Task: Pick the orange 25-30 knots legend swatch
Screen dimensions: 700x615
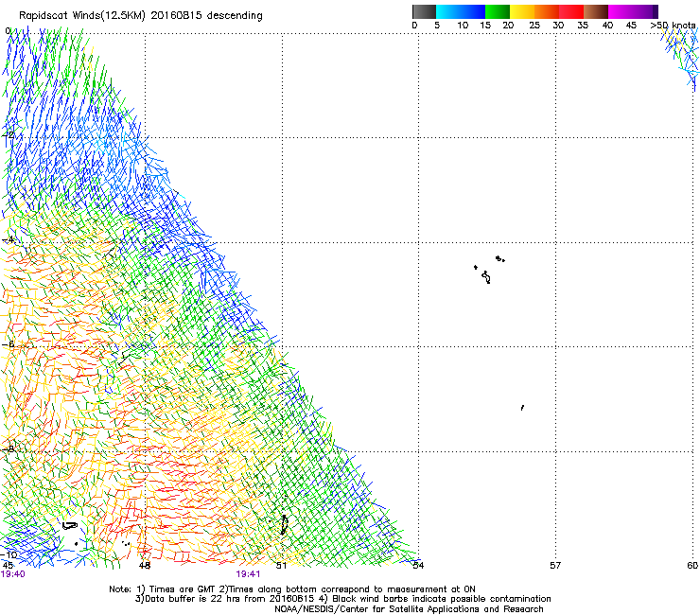Action: tap(547, 11)
